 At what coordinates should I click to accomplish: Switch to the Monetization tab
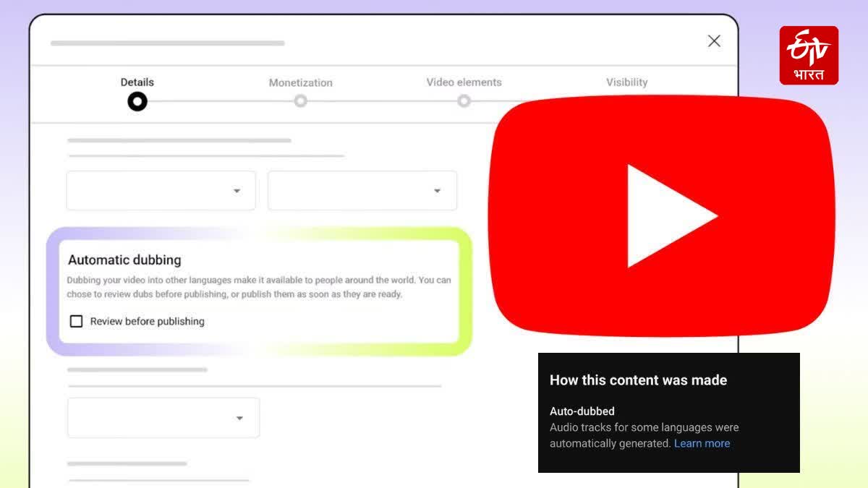pyautogui.click(x=300, y=82)
